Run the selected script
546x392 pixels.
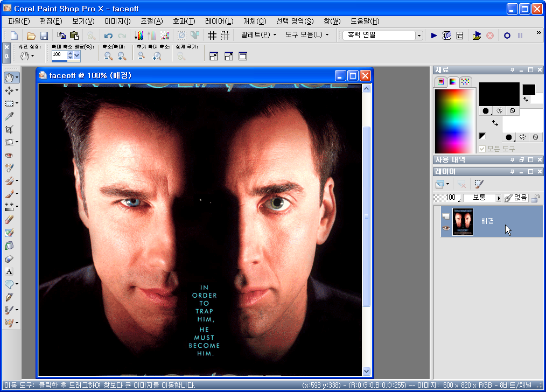(x=433, y=36)
